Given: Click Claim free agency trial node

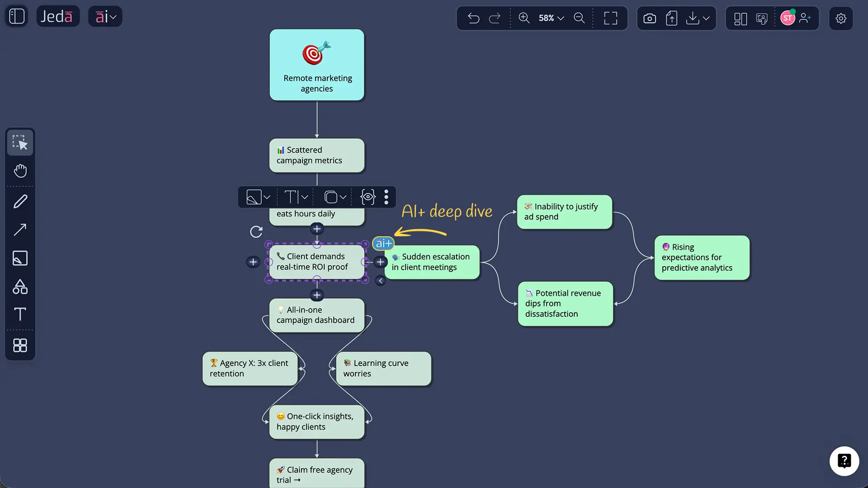Looking at the screenshot, I should (317, 473).
